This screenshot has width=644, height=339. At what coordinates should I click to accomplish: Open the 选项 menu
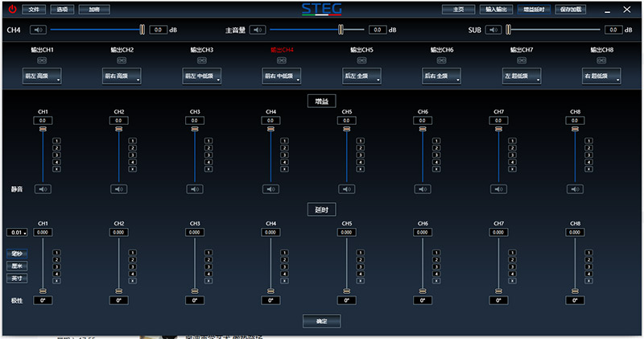tap(62, 10)
